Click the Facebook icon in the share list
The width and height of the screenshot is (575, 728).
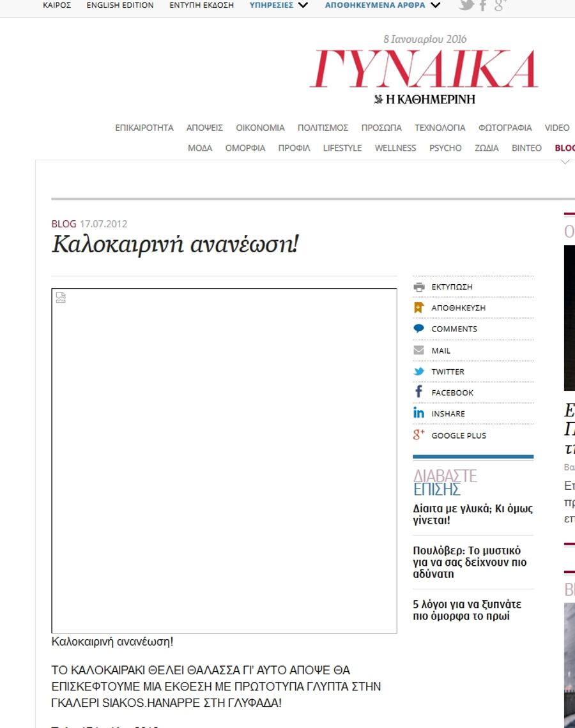[x=418, y=392]
